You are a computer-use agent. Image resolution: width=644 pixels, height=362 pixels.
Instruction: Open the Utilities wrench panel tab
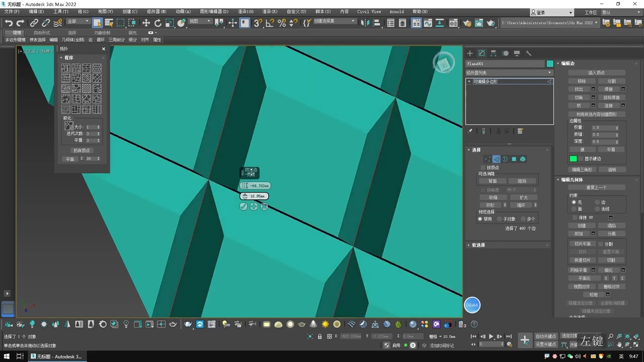529,53
